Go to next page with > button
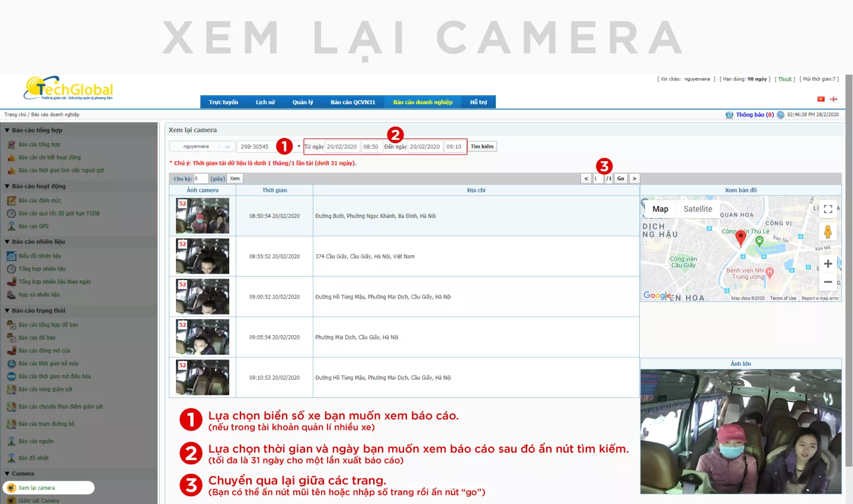 (634, 178)
